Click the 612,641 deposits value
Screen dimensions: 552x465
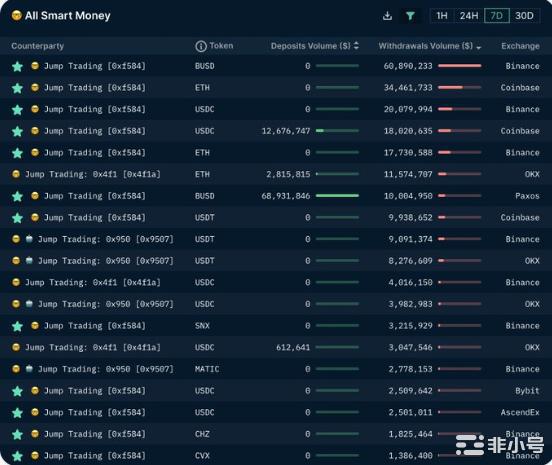[x=293, y=348]
